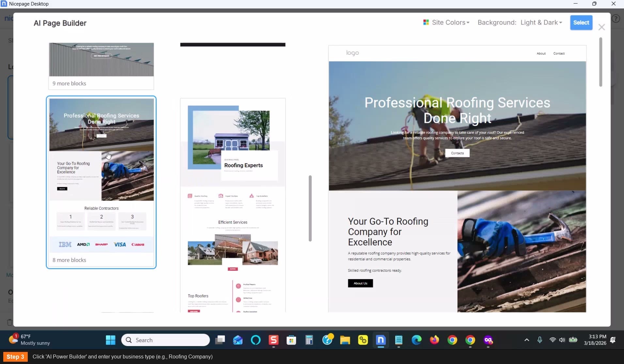Click the template list scrollbar
The width and height of the screenshot is (624, 364).
(310, 208)
